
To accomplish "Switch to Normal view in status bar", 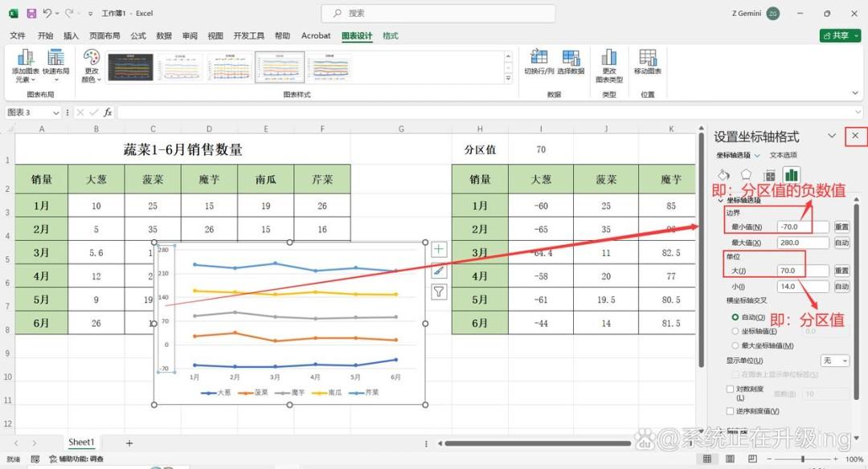I will pos(707,459).
